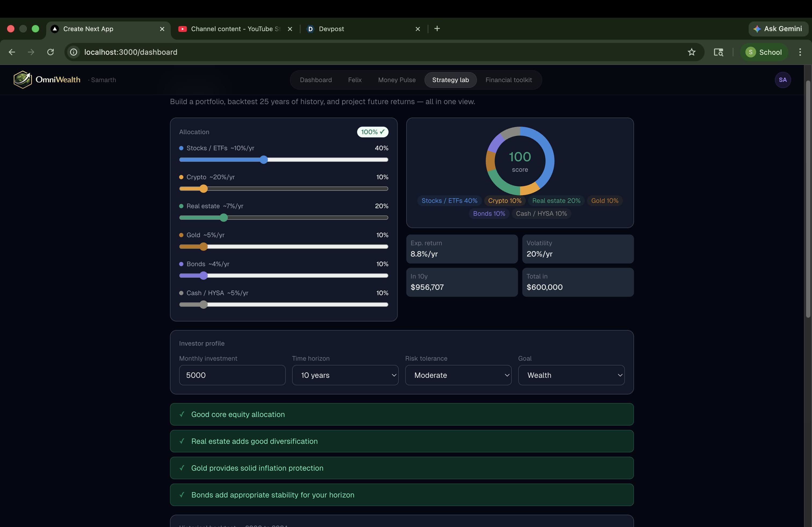This screenshot has height=527, width=812.
Task: Click the site information icon in the address bar
Action: pyautogui.click(x=74, y=52)
